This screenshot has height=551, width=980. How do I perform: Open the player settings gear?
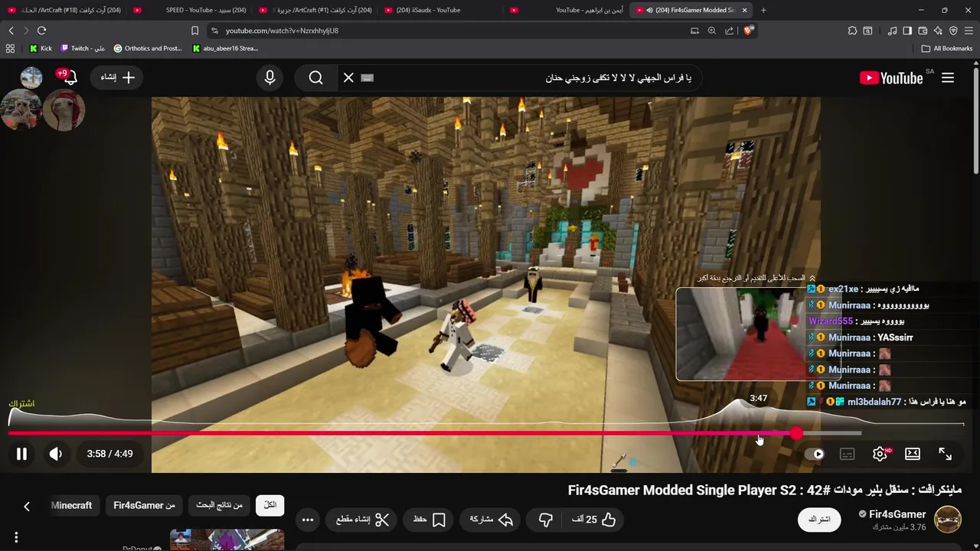(x=880, y=454)
